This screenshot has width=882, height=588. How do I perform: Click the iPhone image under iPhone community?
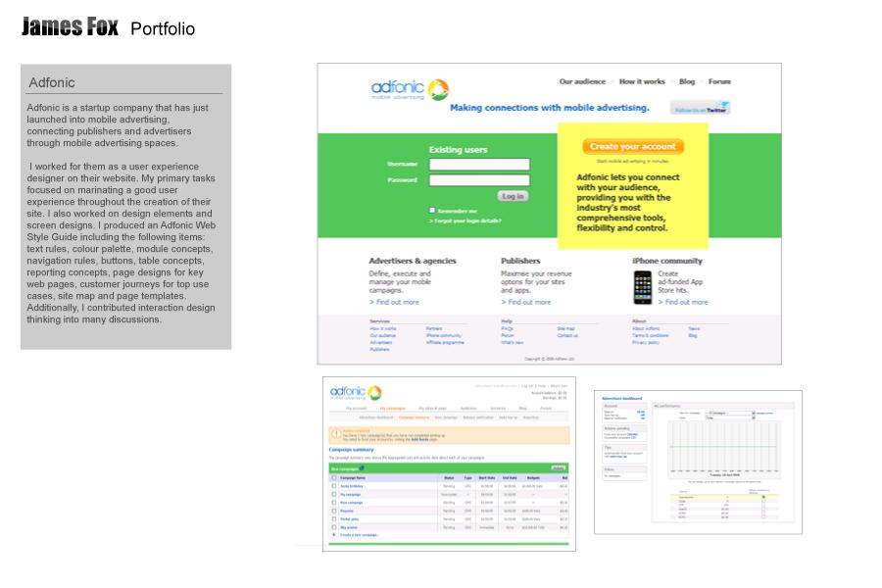pos(643,287)
